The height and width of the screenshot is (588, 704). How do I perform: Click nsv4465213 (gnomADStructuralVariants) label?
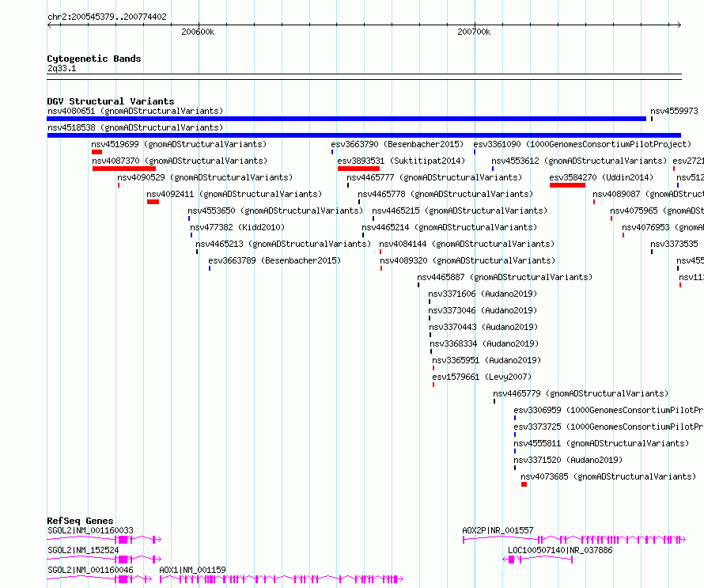(x=283, y=244)
